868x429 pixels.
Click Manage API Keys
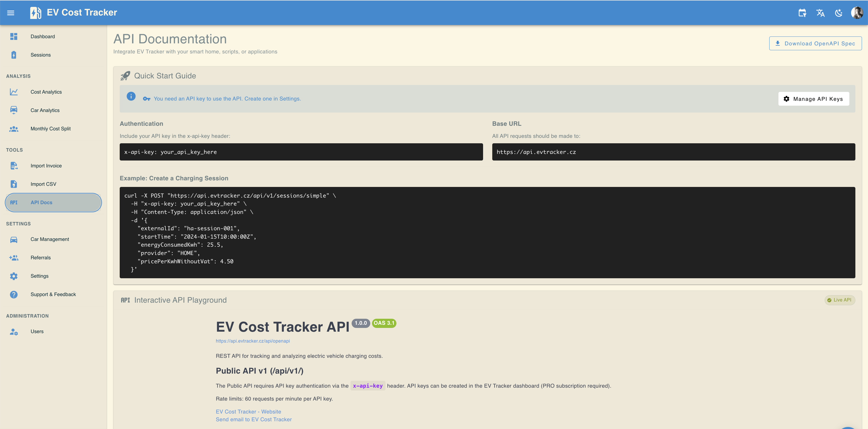[x=813, y=99]
